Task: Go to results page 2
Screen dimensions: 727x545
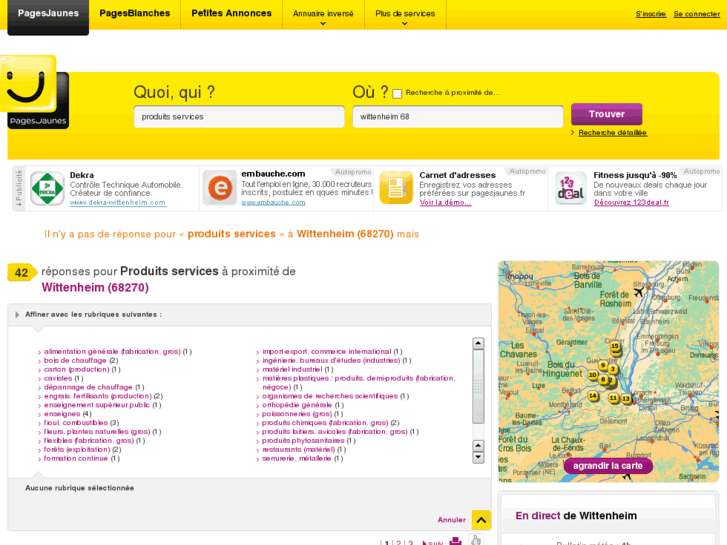Action: point(399,542)
